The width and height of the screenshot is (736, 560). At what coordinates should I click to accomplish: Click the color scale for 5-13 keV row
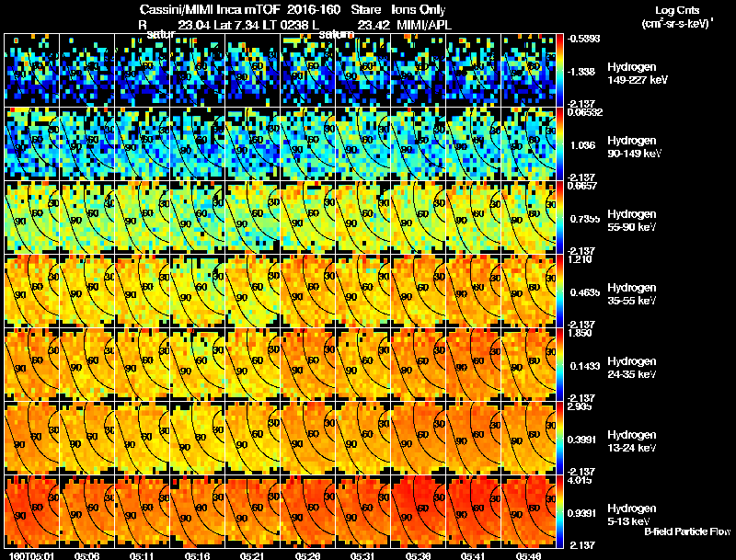[x=559, y=511]
